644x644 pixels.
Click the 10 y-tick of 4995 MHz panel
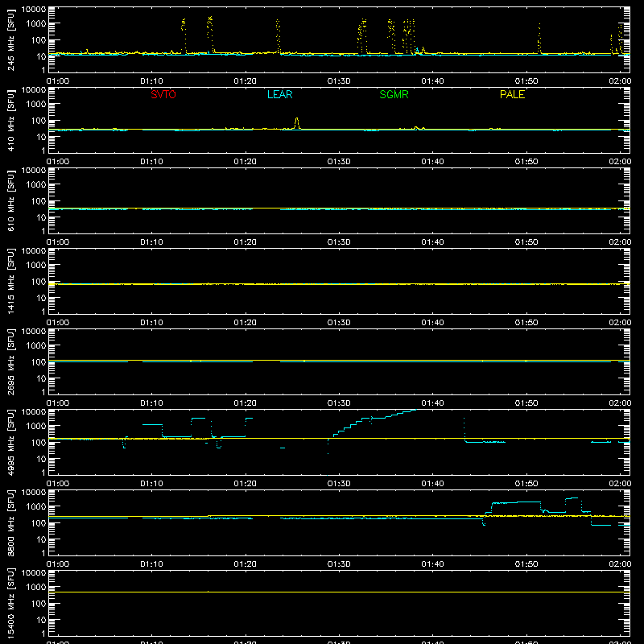41,459
